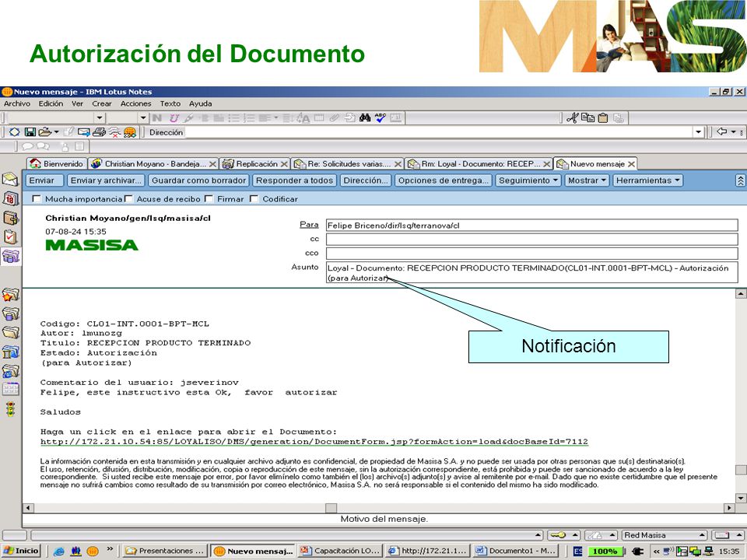Click Opciones de entrega button
Screen dimensions: 747x560
444,180
